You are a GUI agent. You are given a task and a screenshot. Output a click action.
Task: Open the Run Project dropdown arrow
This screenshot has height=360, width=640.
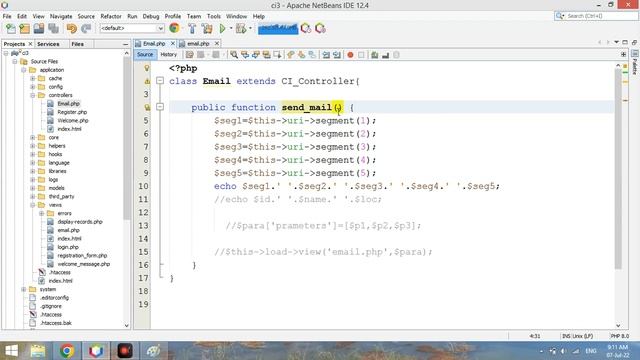pos(231,29)
